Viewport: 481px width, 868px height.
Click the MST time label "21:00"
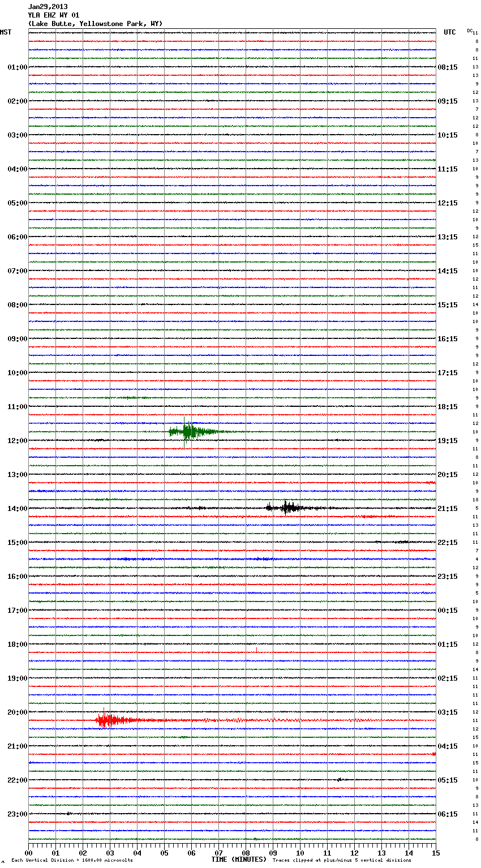pos(18,746)
